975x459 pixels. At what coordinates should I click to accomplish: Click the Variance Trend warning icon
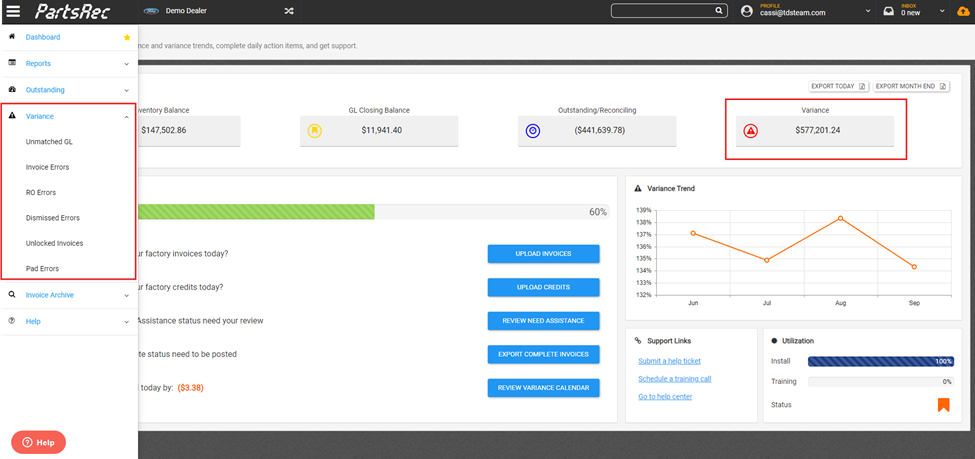tap(637, 188)
